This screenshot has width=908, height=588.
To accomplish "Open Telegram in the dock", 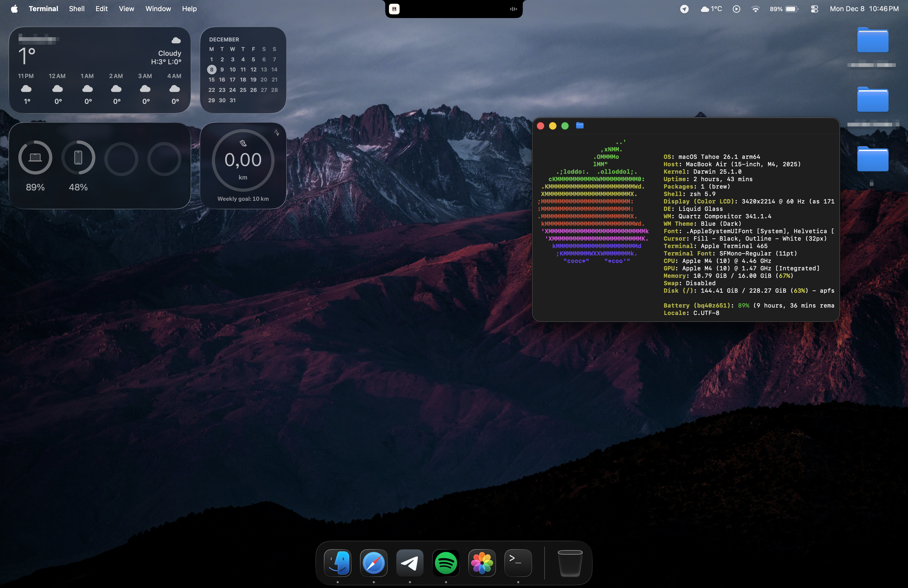I will click(410, 563).
